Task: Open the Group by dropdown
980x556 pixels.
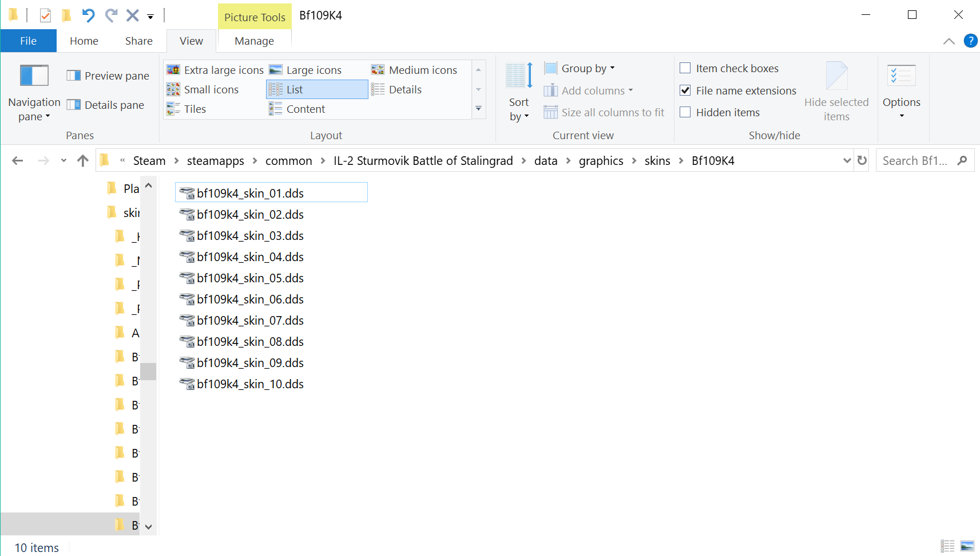Action: 580,68
